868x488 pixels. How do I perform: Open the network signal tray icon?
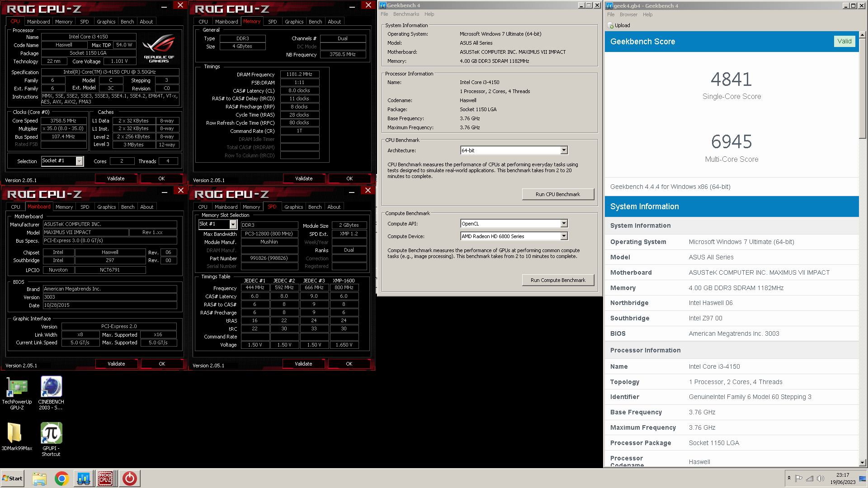pos(810,479)
